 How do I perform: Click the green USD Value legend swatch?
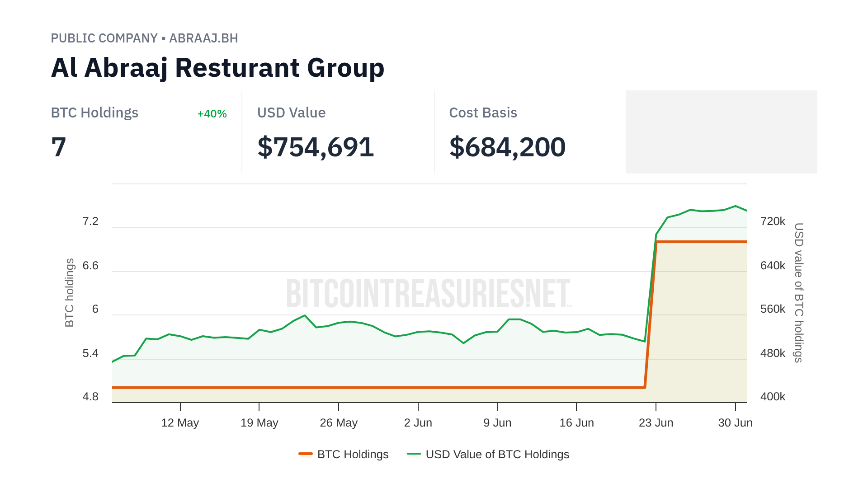pyautogui.click(x=414, y=454)
